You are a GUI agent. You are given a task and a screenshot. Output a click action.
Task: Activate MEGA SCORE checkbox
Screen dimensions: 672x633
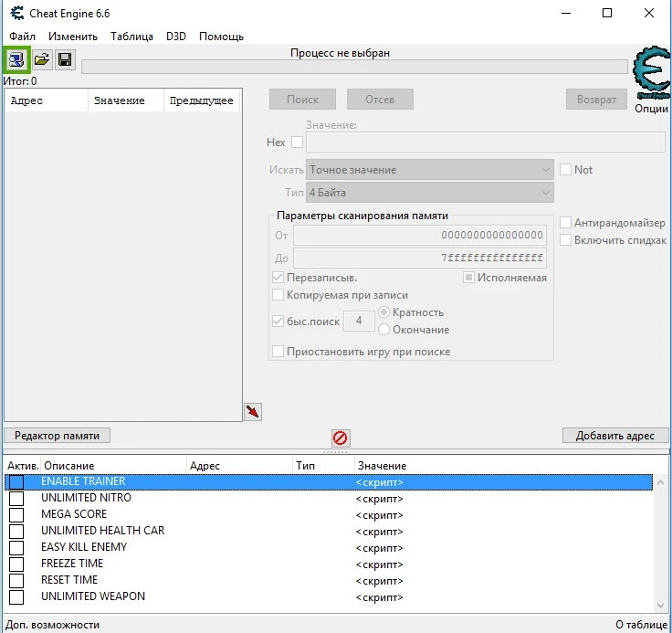coord(16,514)
